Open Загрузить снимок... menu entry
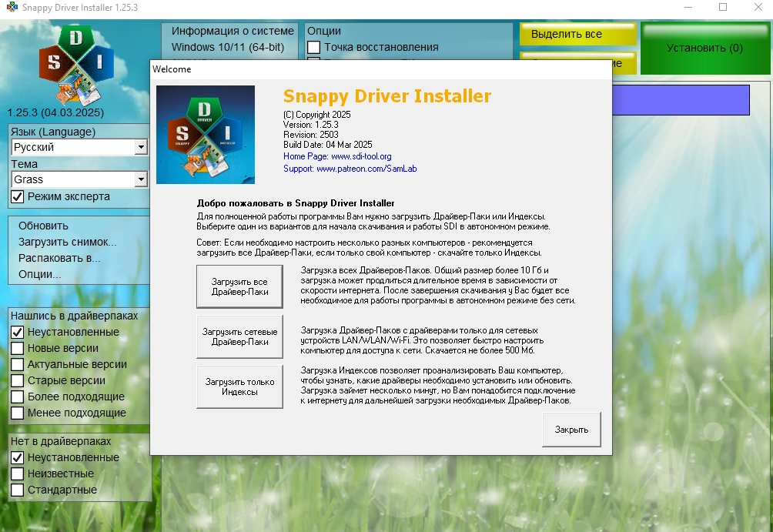The height and width of the screenshot is (532, 773). click(x=67, y=242)
